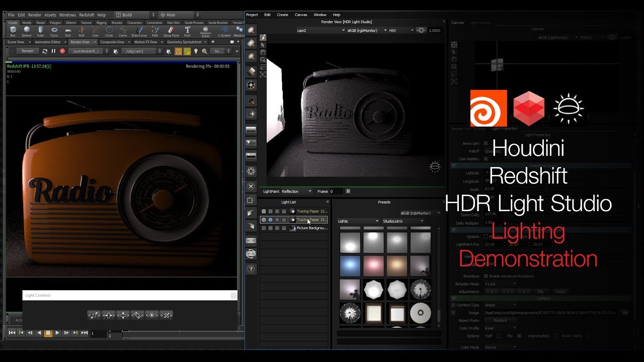Expand the cam2 camera dropdown in Render View

click(x=320, y=31)
